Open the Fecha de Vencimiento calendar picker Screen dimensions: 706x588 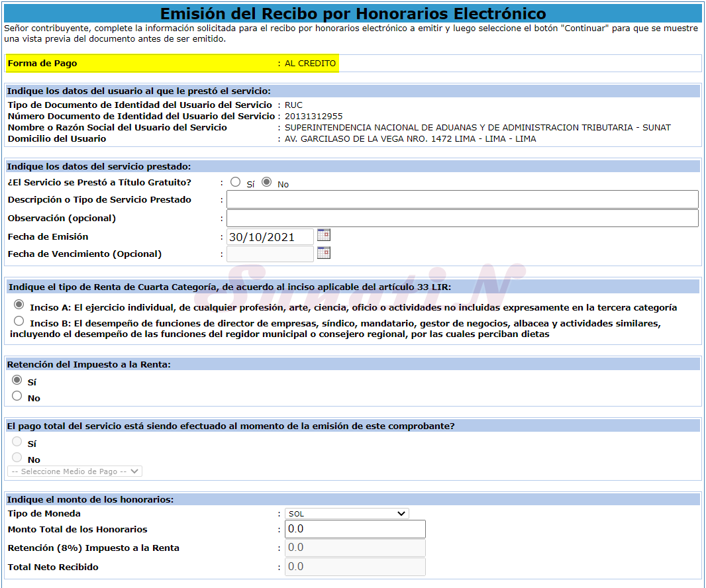323,252
